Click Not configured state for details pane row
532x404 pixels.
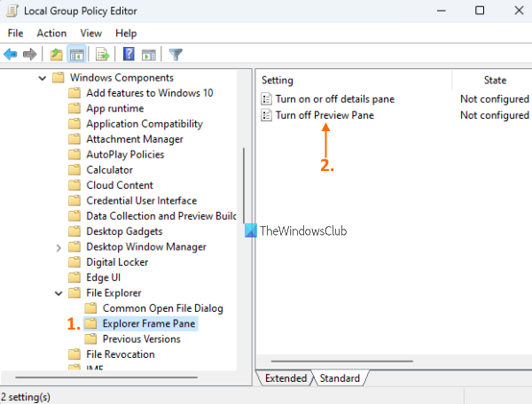coord(495,99)
